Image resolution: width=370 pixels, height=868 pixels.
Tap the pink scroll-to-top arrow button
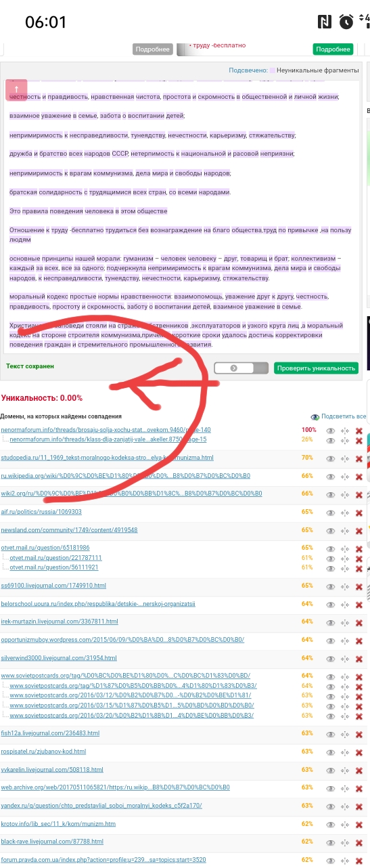[16, 90]
